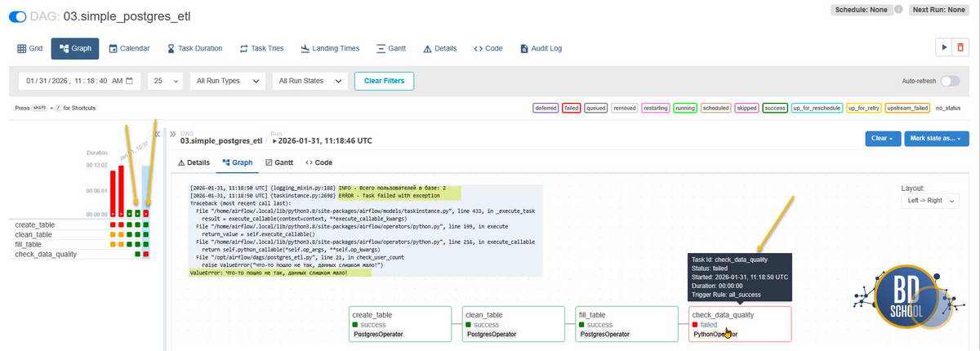The width and height of the screenshot is (980, 351).
Task: Click the queued state legend chip
Action: click(x=596, y=108)
